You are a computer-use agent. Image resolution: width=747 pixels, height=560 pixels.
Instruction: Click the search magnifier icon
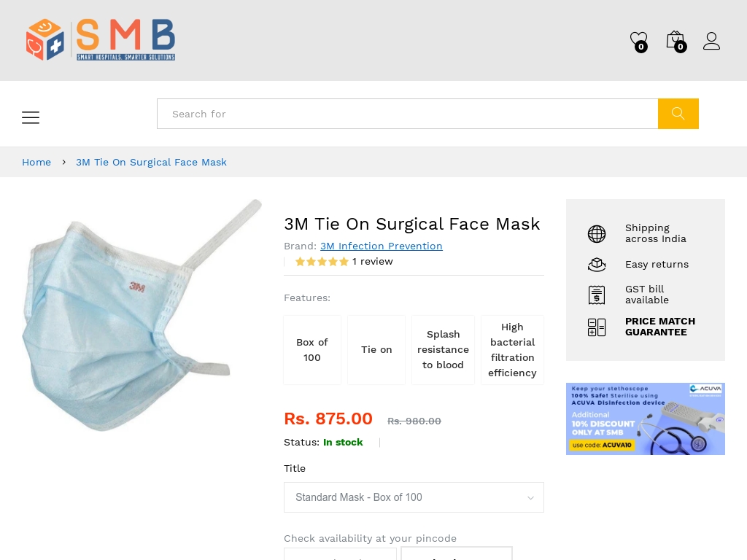click(678, 114)
